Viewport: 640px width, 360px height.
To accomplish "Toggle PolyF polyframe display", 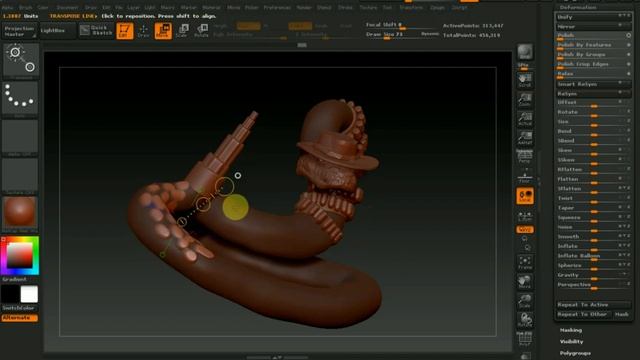I will pyautogui.click(x=525, y=339).
